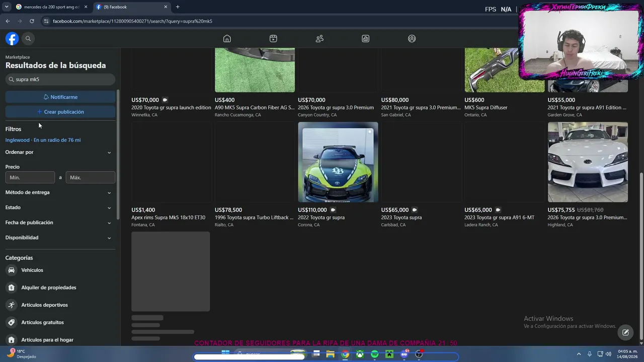
Task: Click the Vehículos category car icon
Action: click(x=12, y=270)
